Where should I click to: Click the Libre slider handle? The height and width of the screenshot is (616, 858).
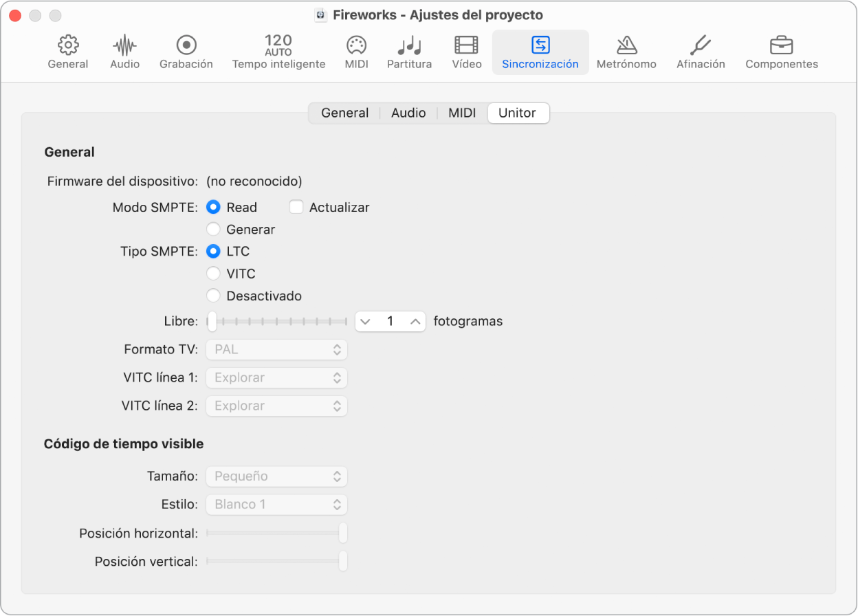212,321
